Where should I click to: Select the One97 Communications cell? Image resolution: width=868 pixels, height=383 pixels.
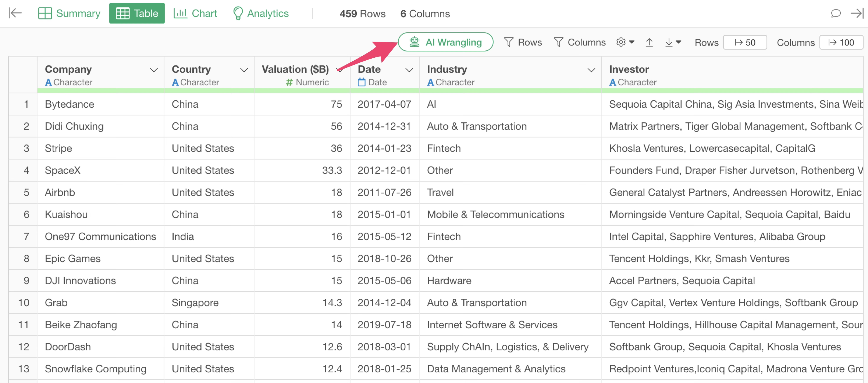(x=100, y=236)
